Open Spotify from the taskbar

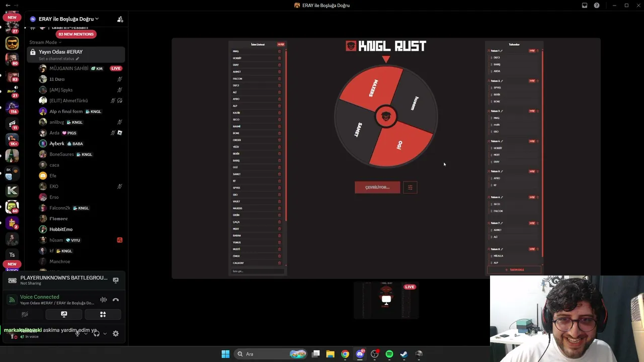tap(389, 354)
